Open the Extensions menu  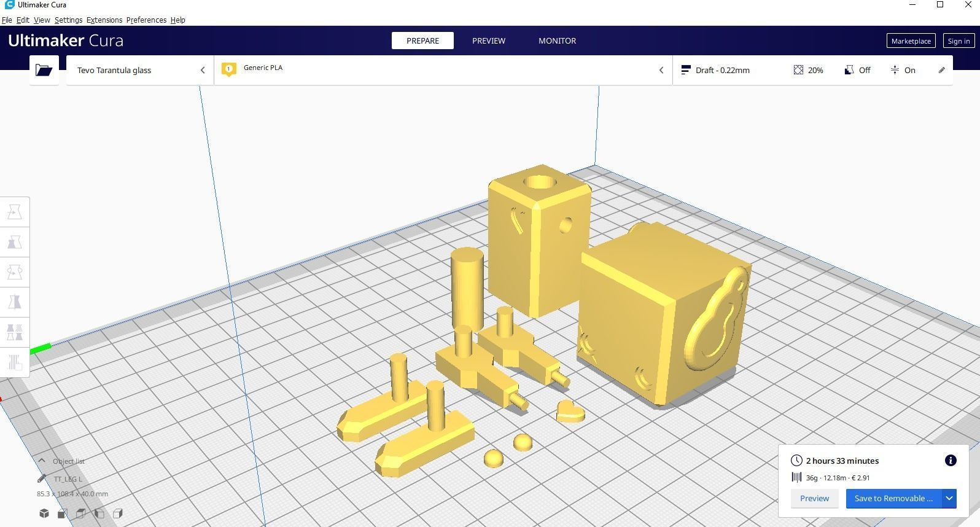104,20
